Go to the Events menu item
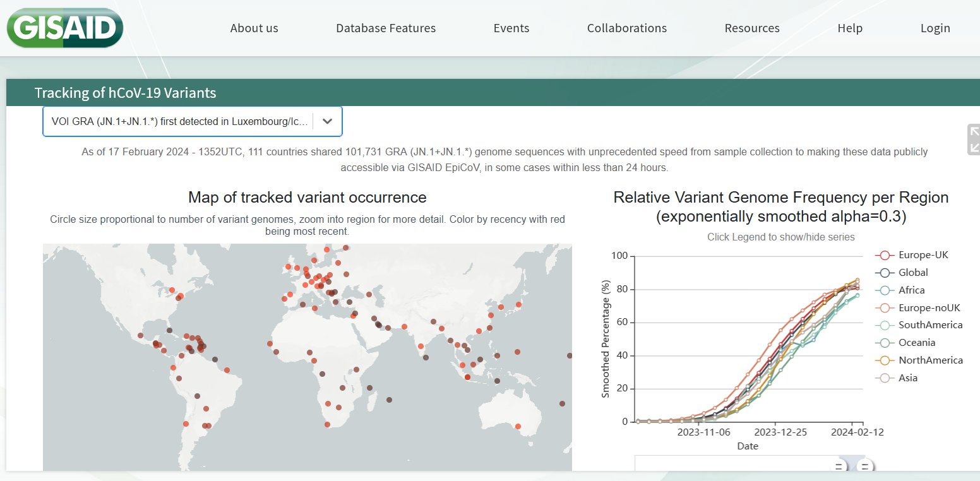Viewport: 980px width, 481px height. [x=511, y=28]
